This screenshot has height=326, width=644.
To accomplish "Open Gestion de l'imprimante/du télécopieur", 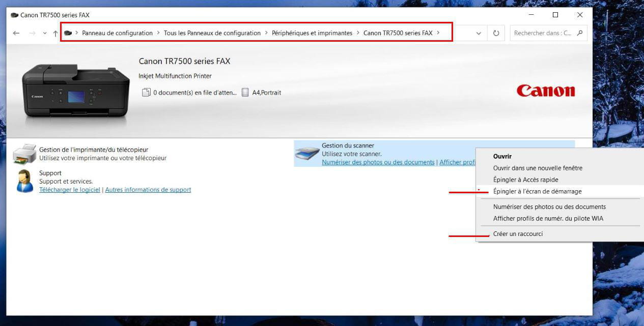I will [94, 150].
